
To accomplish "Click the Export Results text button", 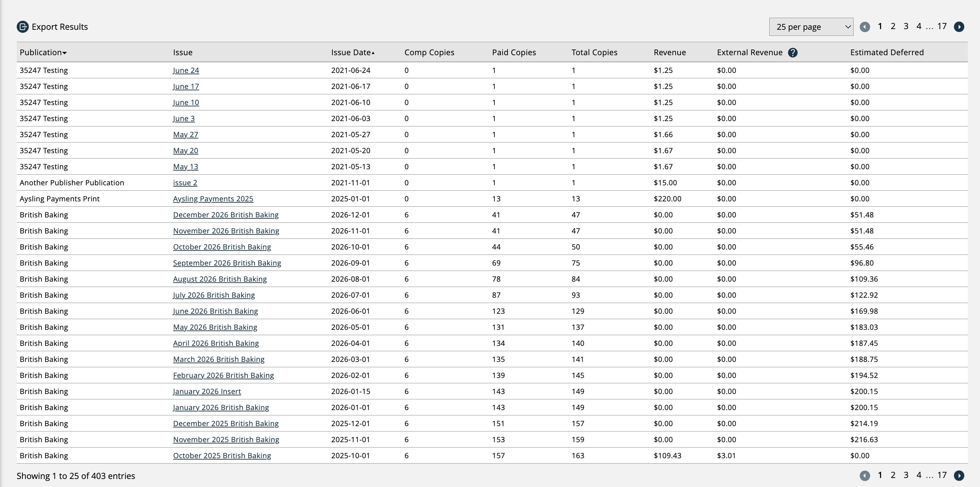I will click(x=60, y=27).
